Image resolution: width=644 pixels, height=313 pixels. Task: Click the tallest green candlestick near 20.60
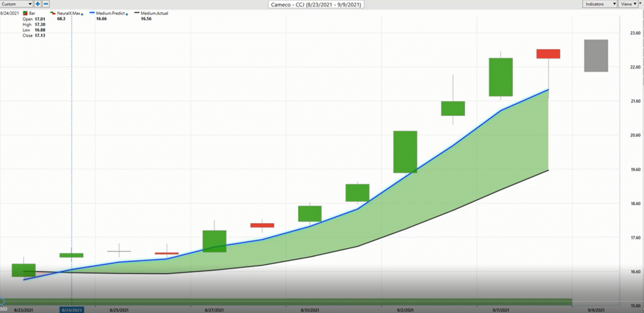click(406, 151)
